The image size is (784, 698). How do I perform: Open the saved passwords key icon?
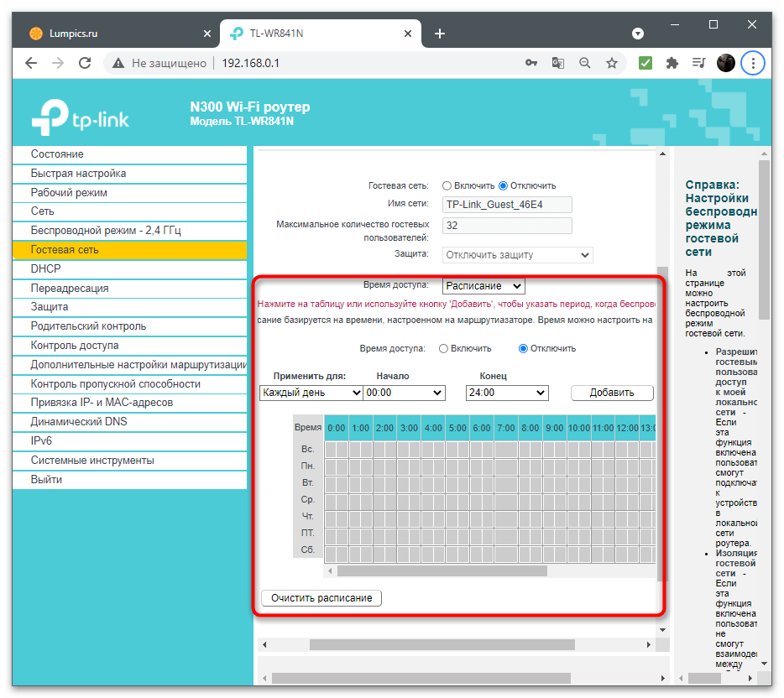(x=531, y=63)
